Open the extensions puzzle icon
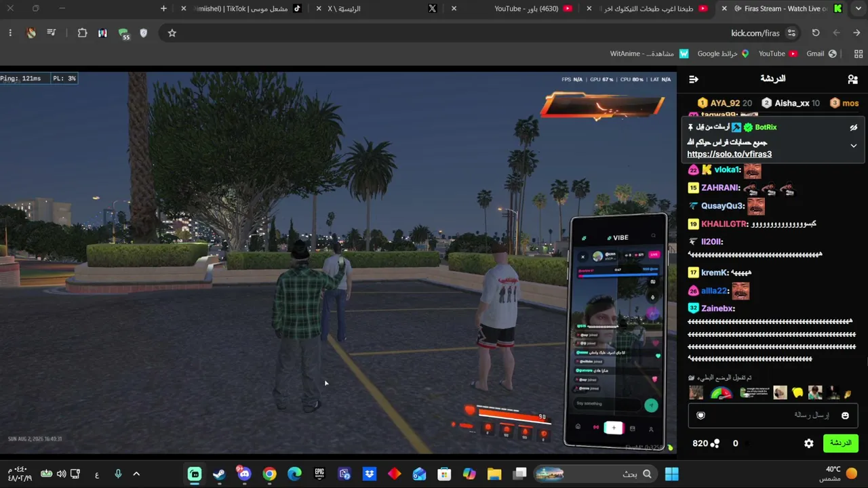The image size is (868, 488). click(83, 33)
